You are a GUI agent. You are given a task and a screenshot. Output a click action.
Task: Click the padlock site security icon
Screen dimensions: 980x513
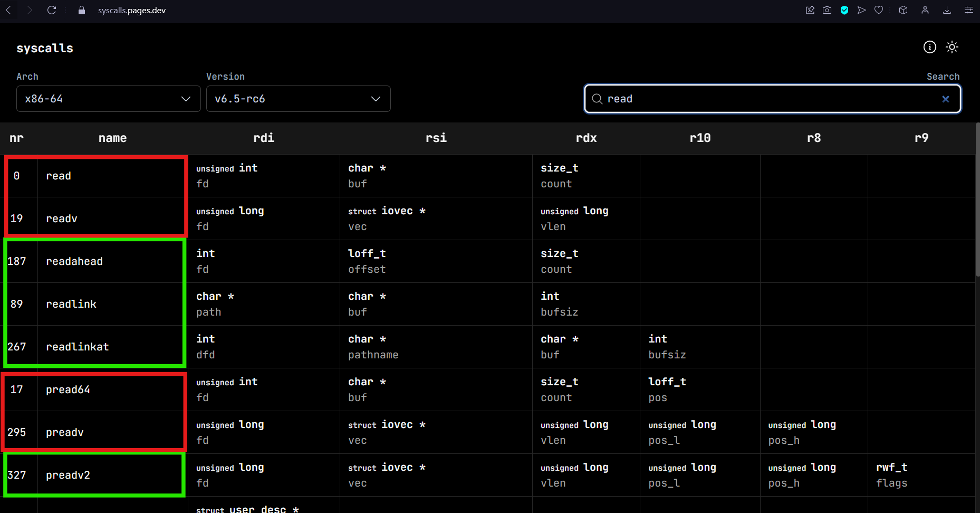82,10
